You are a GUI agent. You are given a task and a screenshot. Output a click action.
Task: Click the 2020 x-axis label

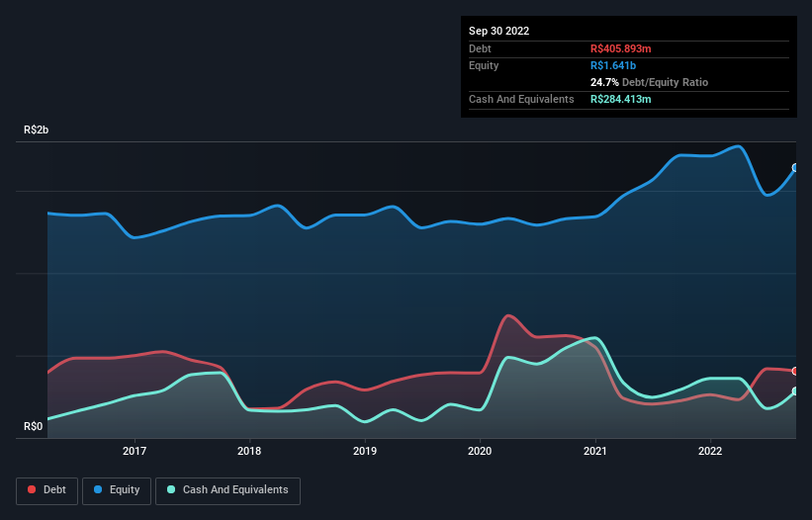pos(480,451)
